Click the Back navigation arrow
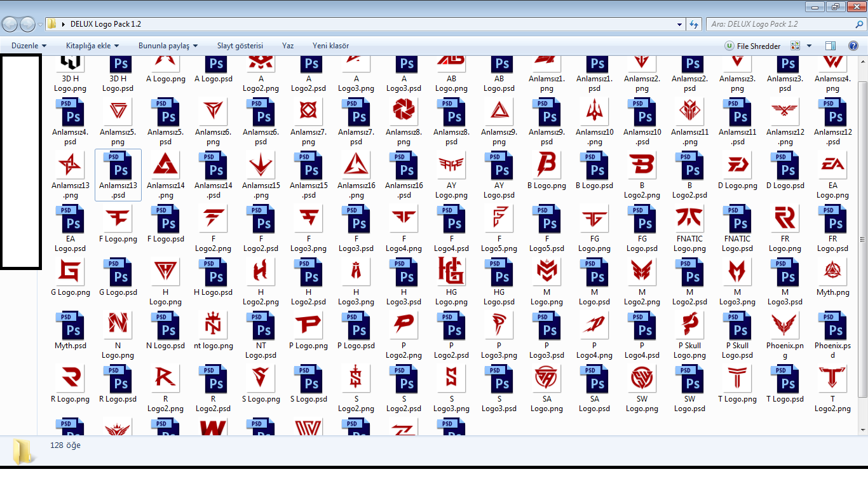 tap(10, 24)
